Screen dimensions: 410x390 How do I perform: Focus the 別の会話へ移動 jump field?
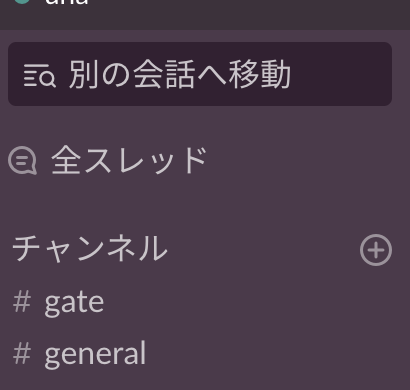200,74
